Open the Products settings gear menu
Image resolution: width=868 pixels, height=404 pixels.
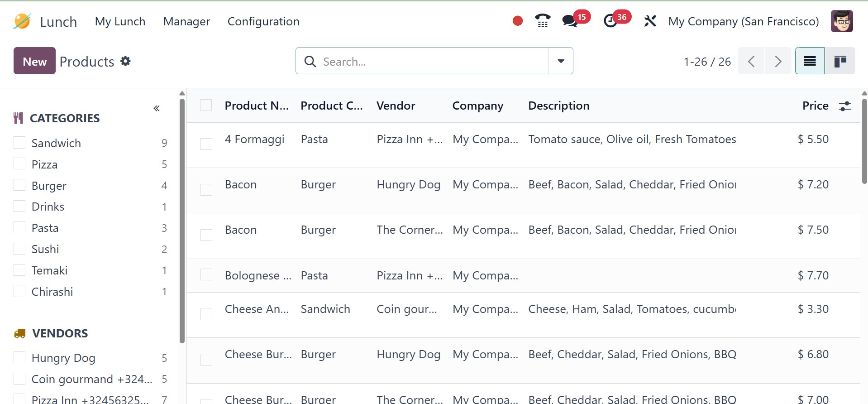pos(125,61)
